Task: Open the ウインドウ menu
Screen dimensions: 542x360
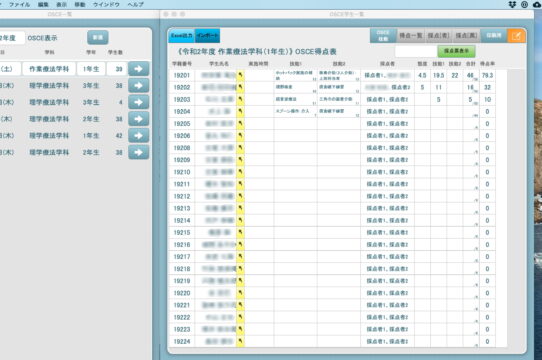Action: click(x=106, y=4)
